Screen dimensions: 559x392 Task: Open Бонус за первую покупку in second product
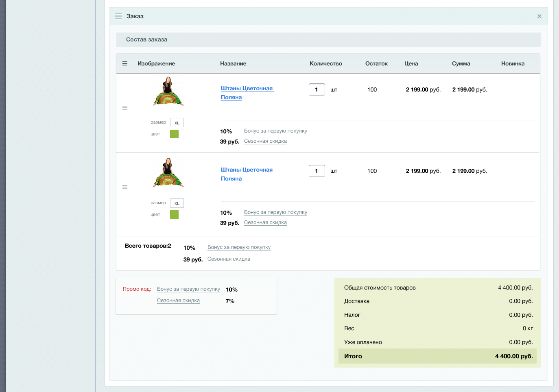point(275,212)
